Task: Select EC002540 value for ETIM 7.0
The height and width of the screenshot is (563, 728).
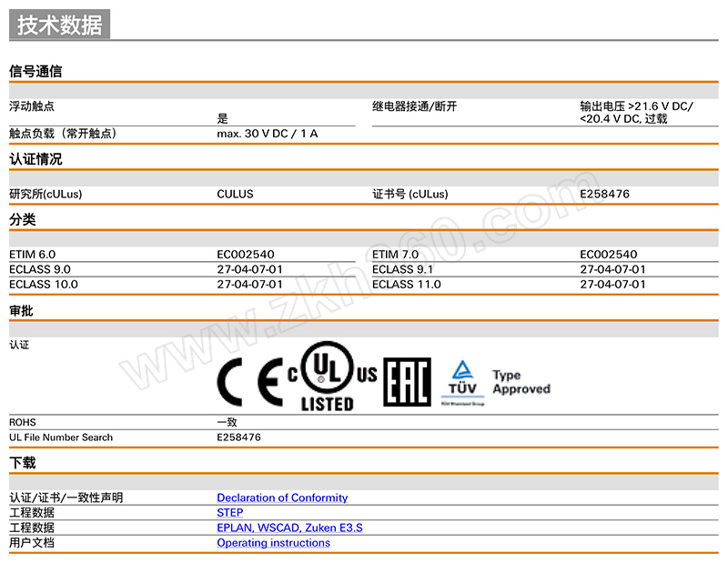Action: click(x=609, y=255)
